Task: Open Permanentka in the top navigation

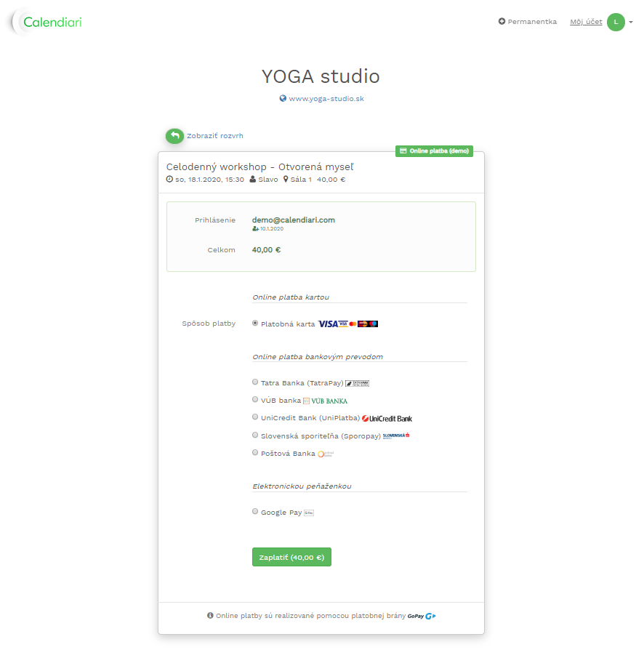Action: (x=528, y=22)
